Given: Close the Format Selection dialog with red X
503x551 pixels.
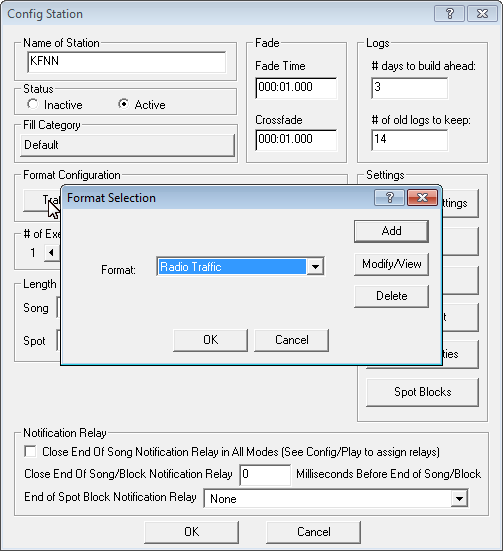Looking at the screenshot, I should tap(422, 198).
